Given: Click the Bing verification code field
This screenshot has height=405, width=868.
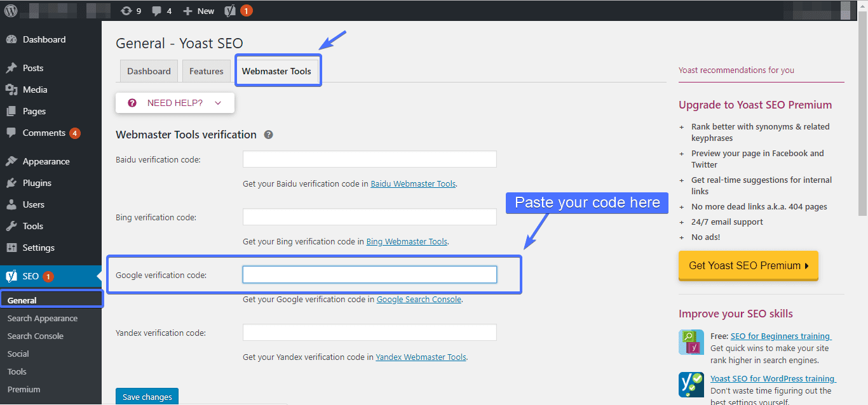Looking at the screenshot, I should (370, 217).
